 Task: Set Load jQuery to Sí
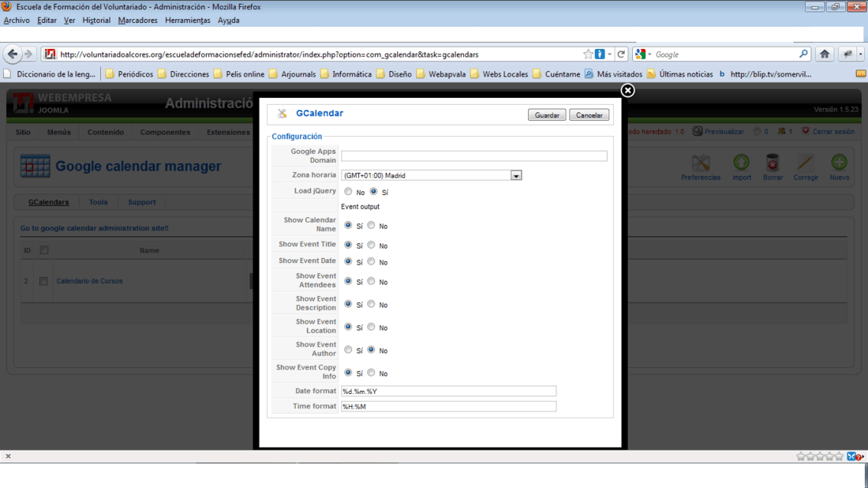[374, 192]
